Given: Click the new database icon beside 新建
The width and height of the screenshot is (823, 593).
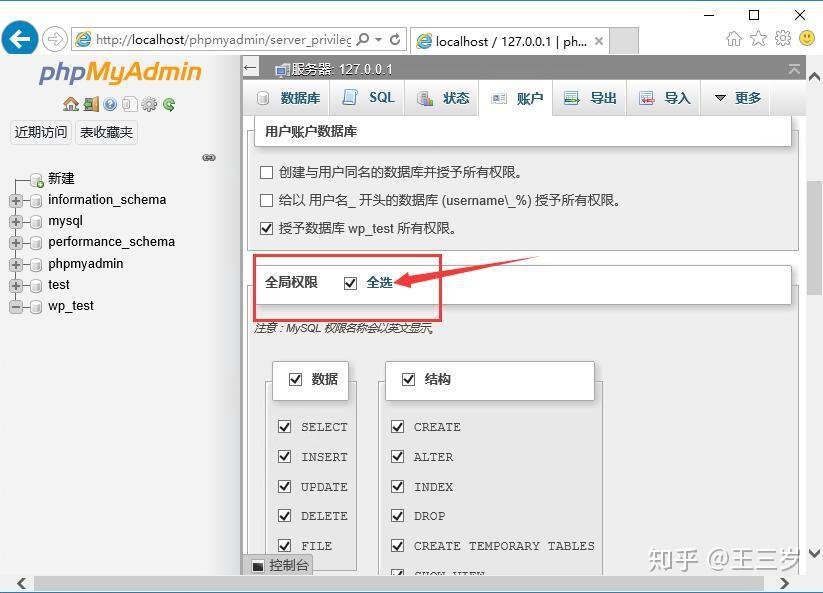Looking at the screenshot, I should coord(36,180).
